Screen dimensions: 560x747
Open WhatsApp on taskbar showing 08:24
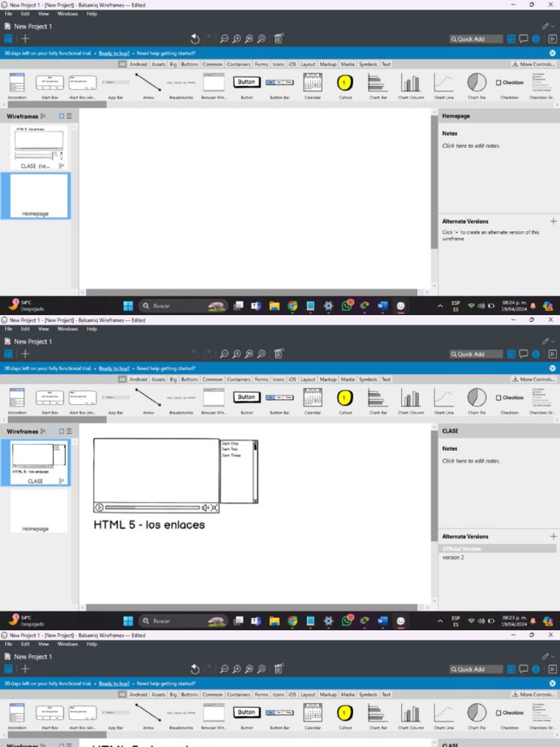[x=346, y=306]
